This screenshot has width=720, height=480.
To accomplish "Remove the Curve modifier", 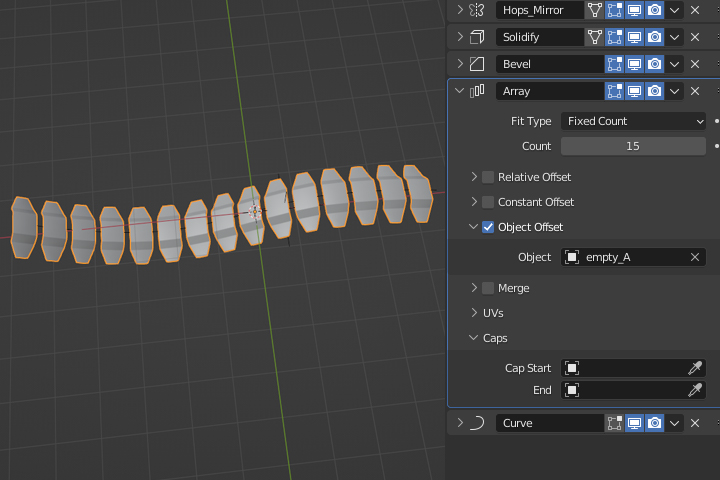I will 695,423.
